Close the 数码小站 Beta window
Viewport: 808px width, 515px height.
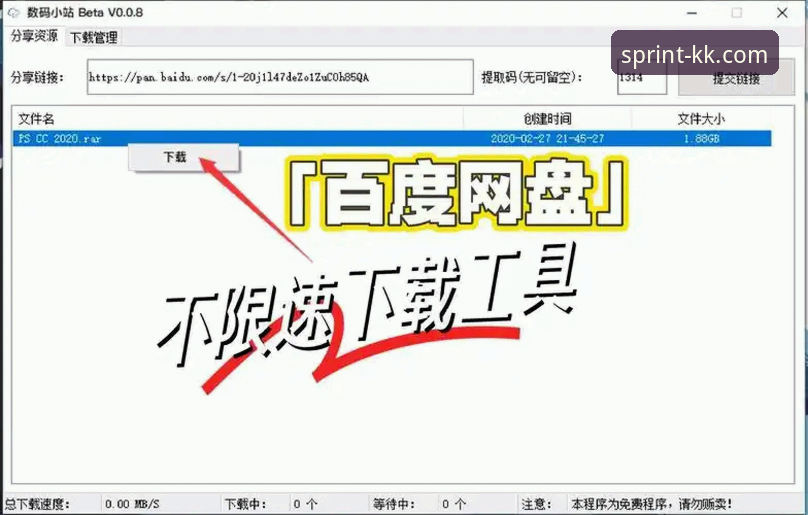click(x=782, y=13)
